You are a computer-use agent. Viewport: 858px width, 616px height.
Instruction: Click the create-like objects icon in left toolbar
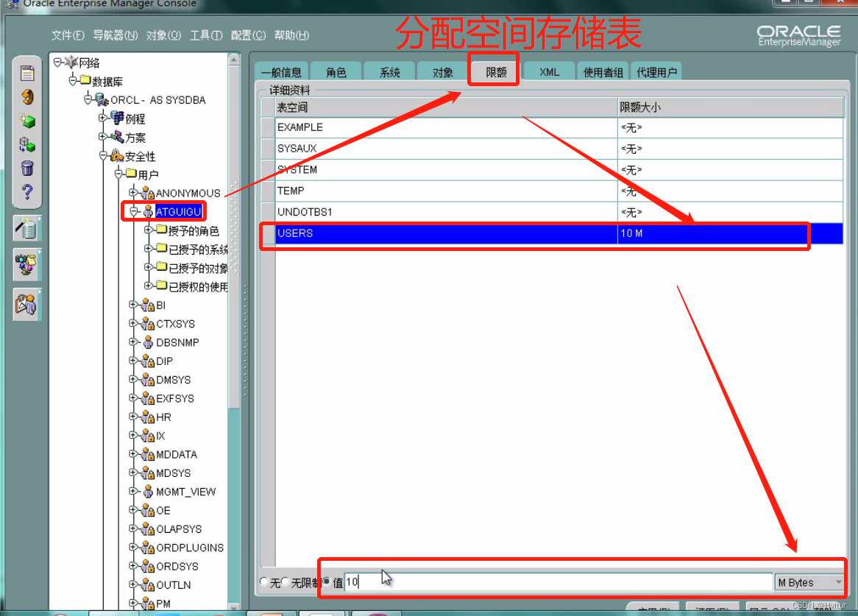point(26,144)
